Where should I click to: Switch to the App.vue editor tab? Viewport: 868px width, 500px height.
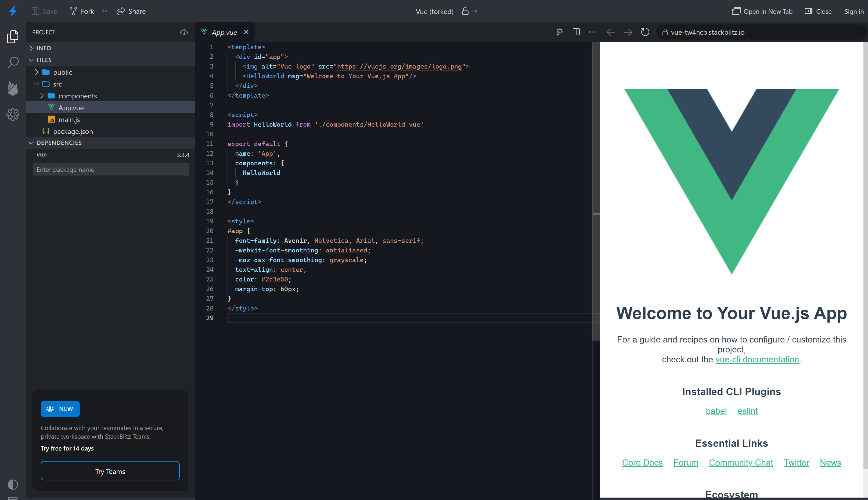(224, 32)
